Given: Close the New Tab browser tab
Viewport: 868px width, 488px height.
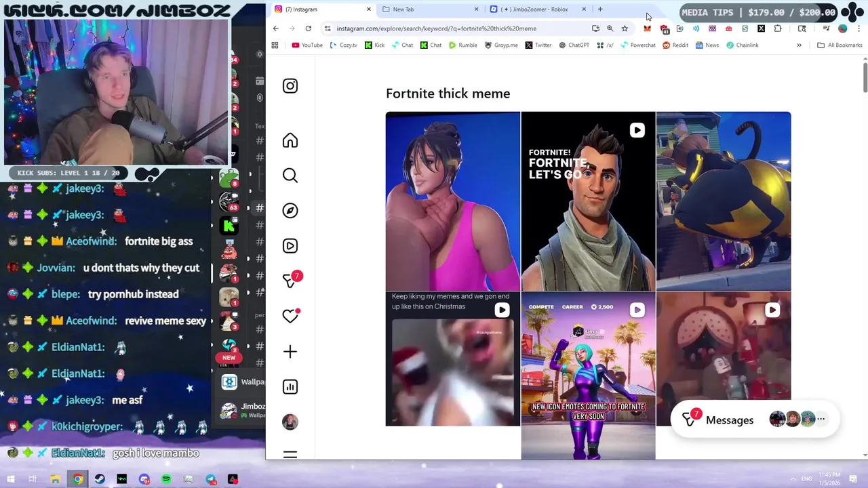Looking at the screenshot, I should (476, 9).
